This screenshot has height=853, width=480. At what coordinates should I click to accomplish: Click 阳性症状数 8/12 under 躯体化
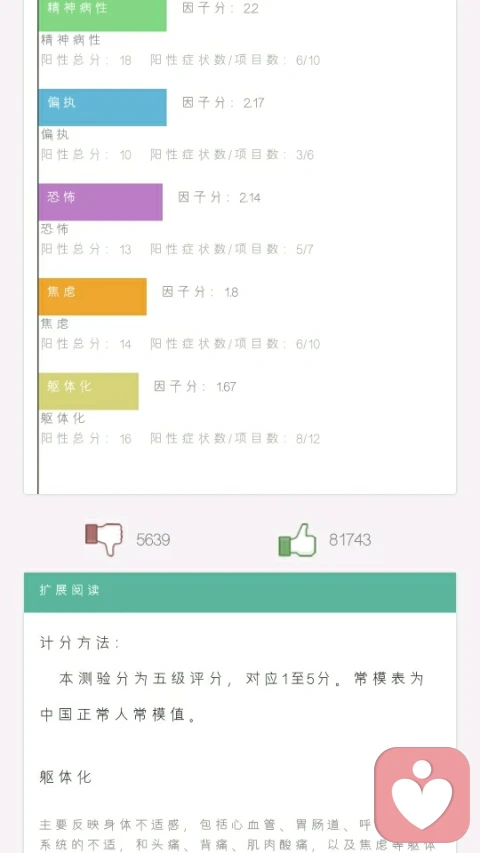click(235, 438)
